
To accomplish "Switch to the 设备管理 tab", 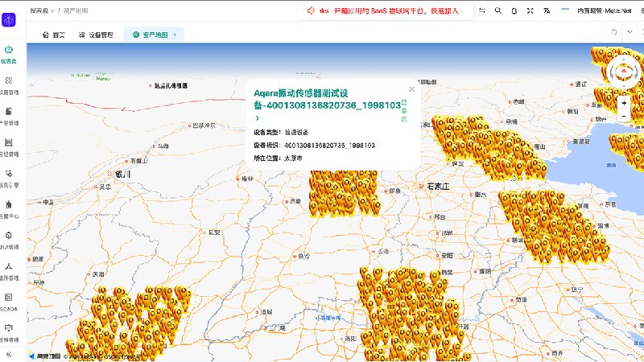I will [x=96, y=35].
